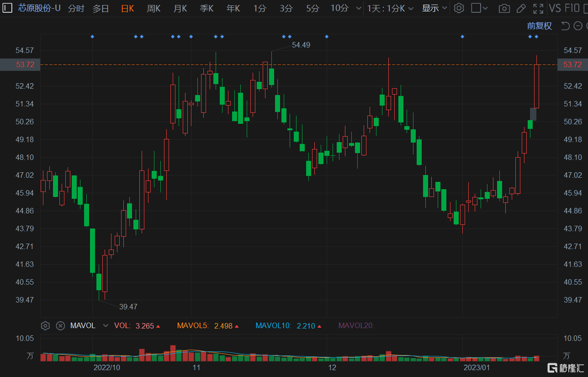Click the red triangle after MAVOL10 2.210
The height and width of the screenshot is (377, 588).
[x=319, y=326]
